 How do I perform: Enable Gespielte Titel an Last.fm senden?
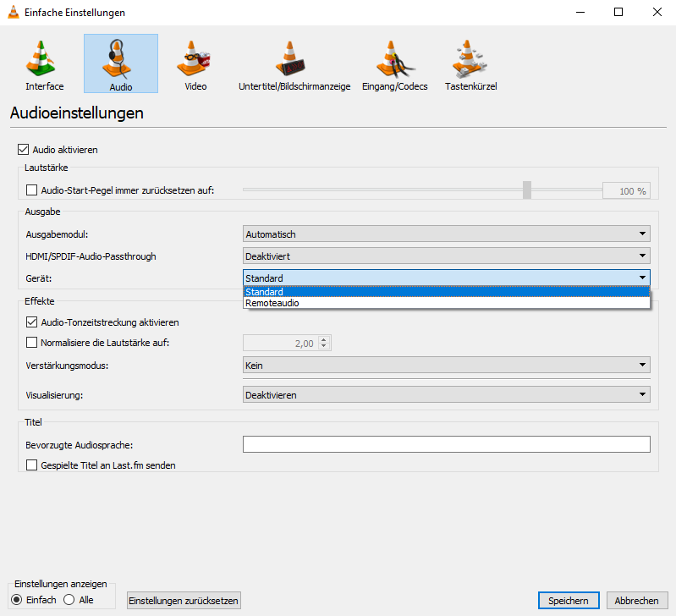point(32,465)
